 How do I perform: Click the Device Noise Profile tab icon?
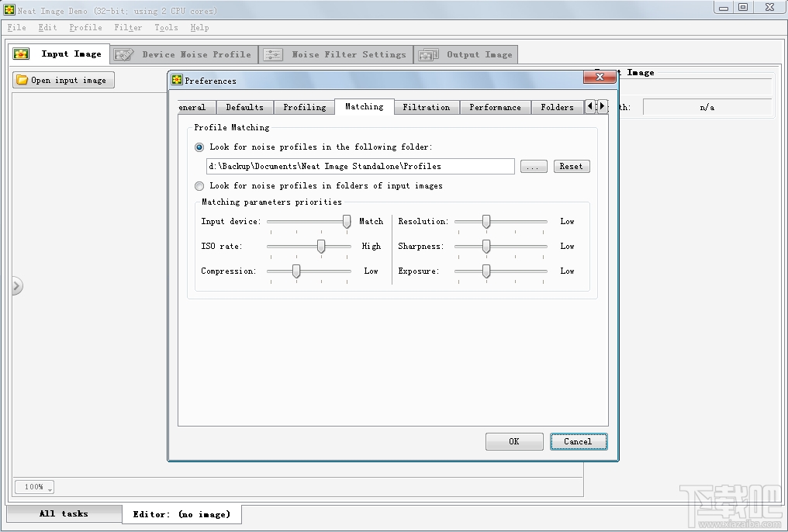point(123,54)
